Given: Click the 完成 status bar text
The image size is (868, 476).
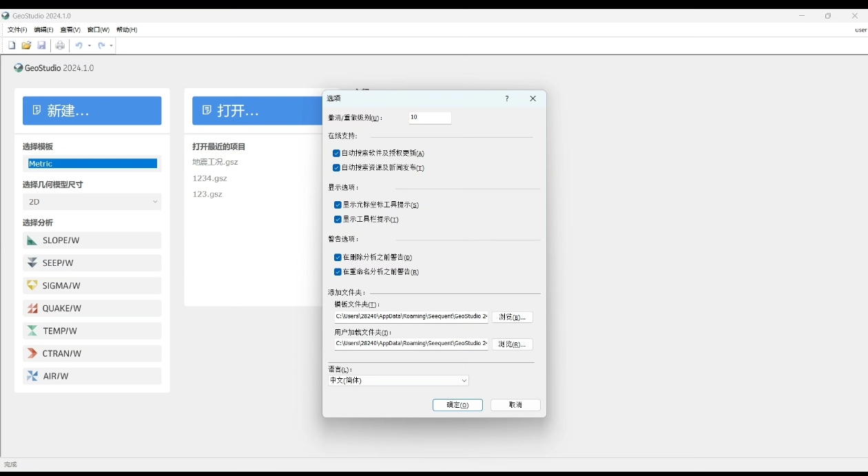Looking at the screenshot, I should point(10,465).
